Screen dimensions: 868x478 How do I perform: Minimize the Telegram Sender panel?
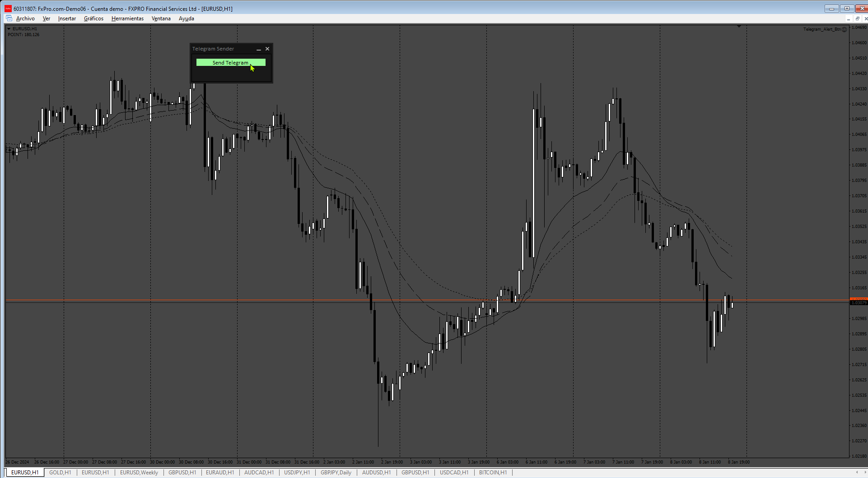[259, 49]
